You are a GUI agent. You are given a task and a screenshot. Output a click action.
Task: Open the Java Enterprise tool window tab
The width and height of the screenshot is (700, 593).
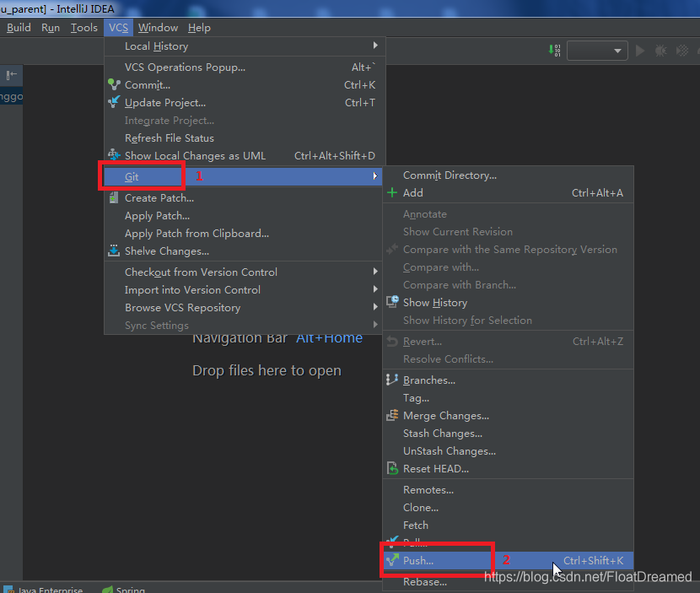click(43, 590)
